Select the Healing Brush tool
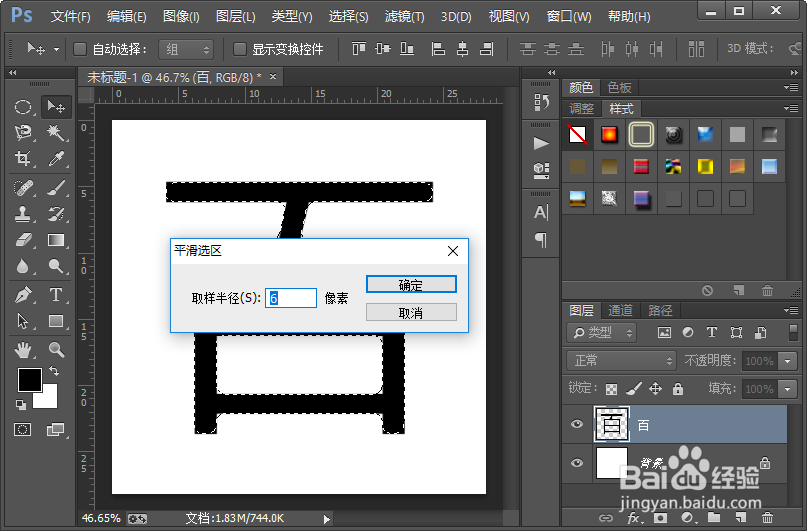This screenshot has width=807, height=531. 23,188
